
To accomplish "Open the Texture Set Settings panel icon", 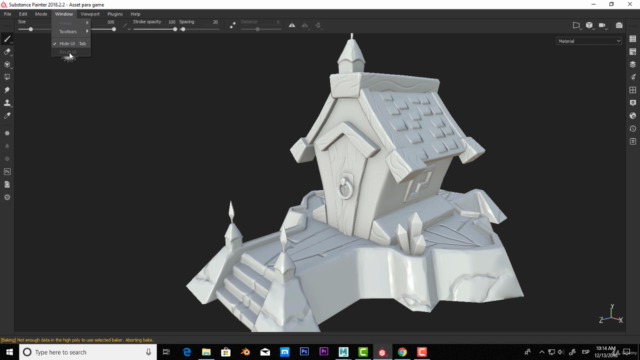I will click(x=633, y=52).
